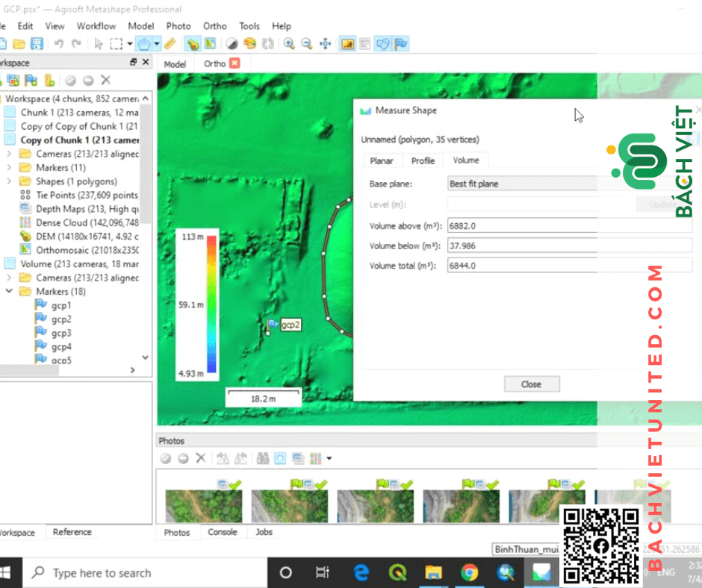This screenshot has height=588, width=702.
Task: Click binoculars icon in Photos toolbar
Action: [263, 458]
